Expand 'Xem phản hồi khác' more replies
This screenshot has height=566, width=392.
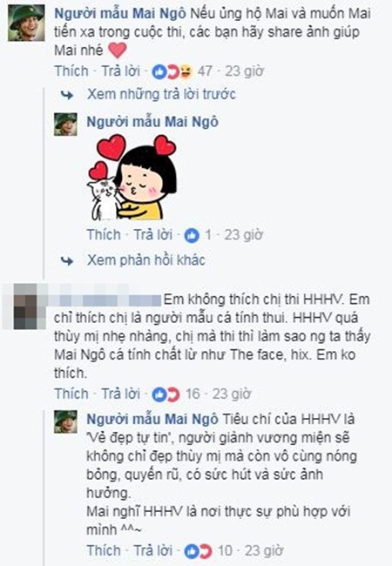pyautogui.click(x=146, y=260)
